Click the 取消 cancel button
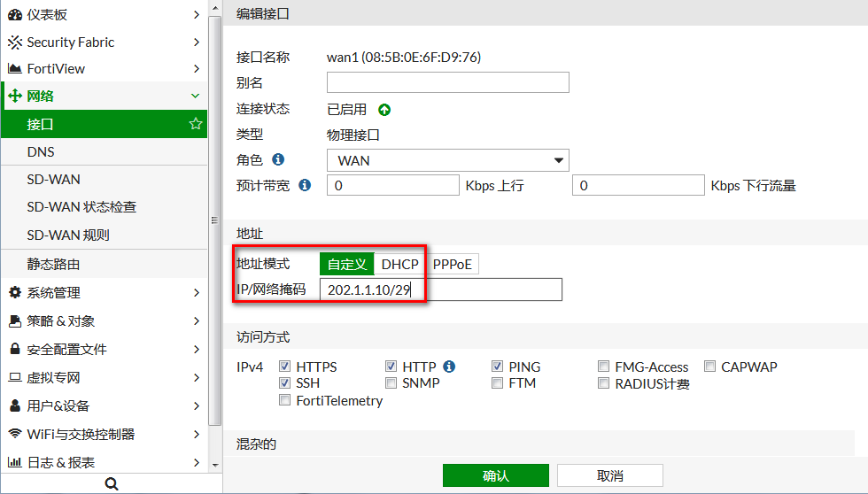The height and width of the screenshot is (494, 868). coord(609,475)
